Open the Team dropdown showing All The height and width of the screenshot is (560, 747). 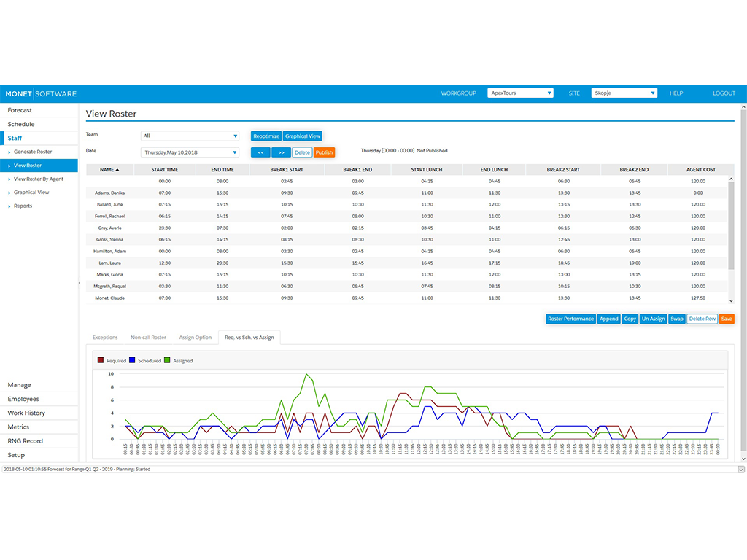tap(188, 135)
